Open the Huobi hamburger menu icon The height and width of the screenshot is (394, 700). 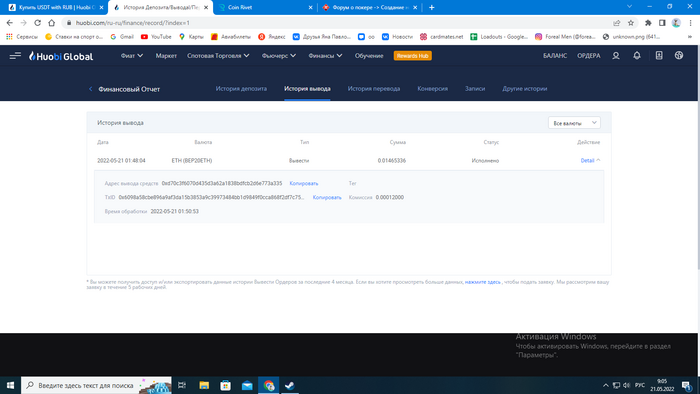[x=15, y=56]
